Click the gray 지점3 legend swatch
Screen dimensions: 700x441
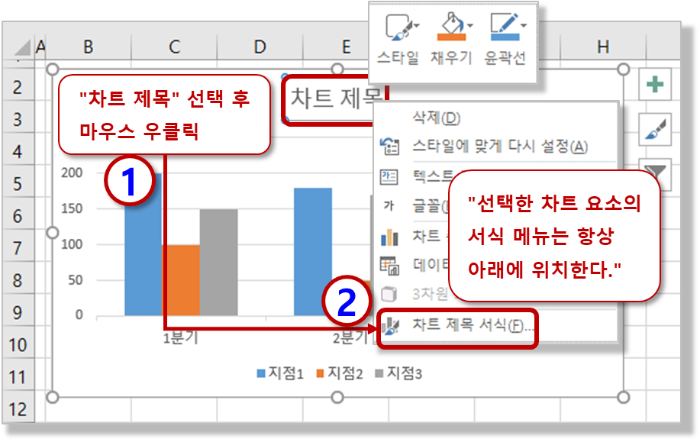[x=379, y=373]
